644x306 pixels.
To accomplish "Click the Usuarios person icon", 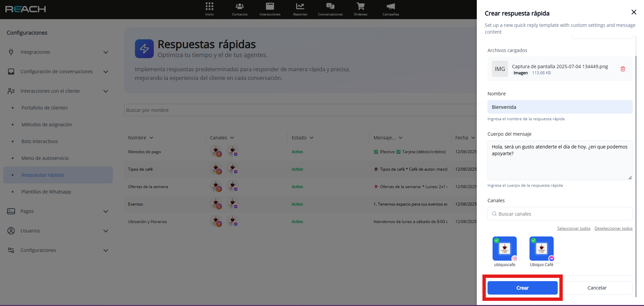I will pos(11,231).
